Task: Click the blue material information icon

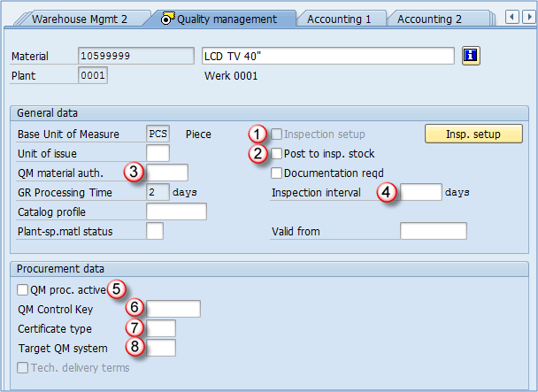Action: coord(471,56)
